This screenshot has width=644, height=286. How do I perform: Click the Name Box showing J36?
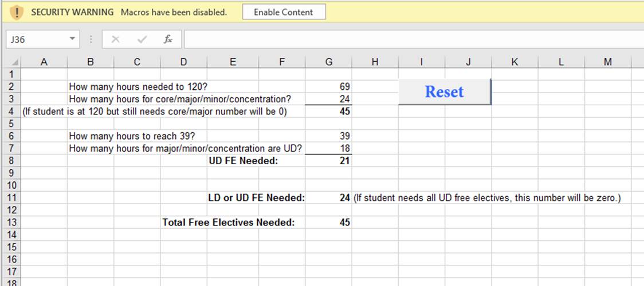pyautogui.click(x=34, y=39)
